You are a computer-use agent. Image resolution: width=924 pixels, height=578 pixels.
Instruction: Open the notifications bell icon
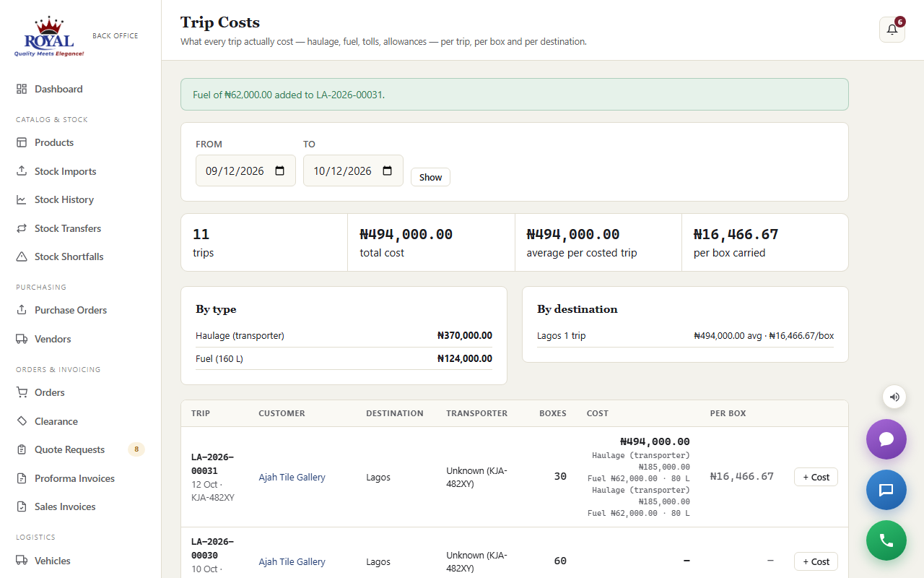tap(892, 30)
